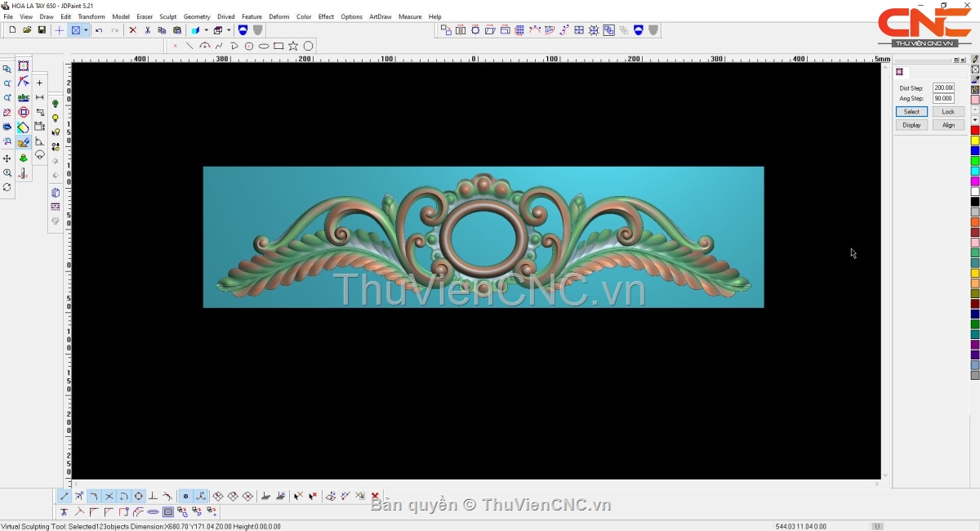Click the Dist Step input field
980x531 pixels.
943,87
